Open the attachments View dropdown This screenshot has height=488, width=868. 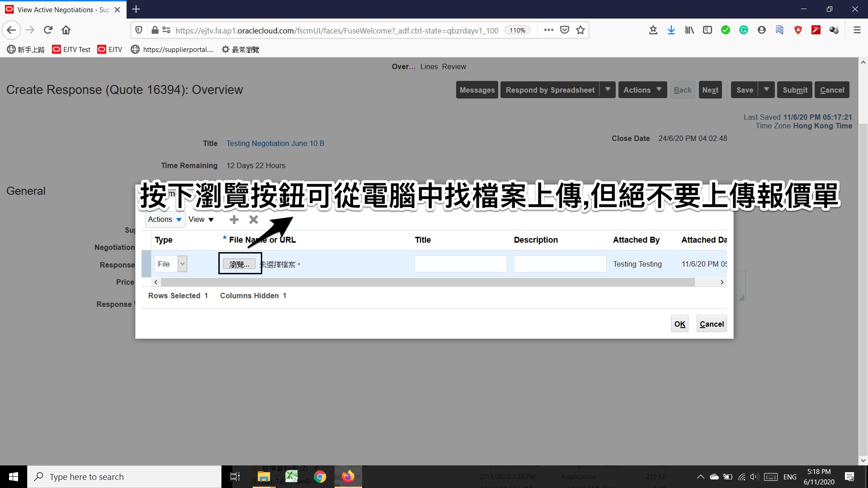pos(201,220)
